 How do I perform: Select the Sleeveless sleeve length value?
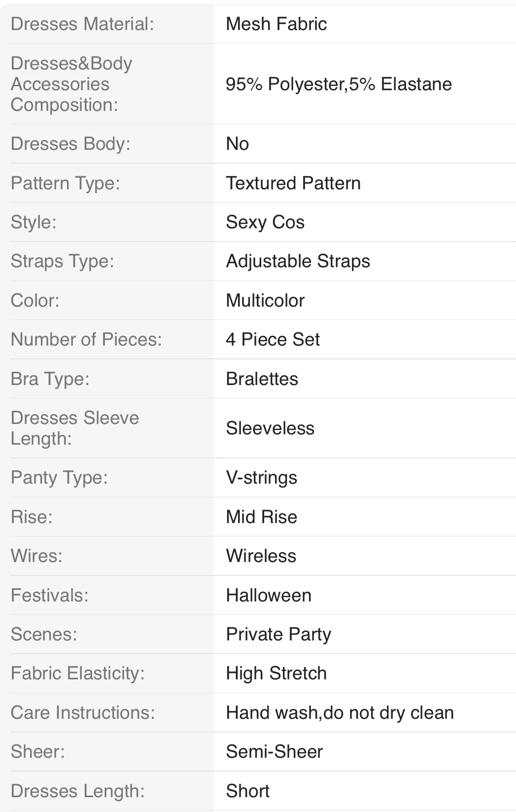point(270,428)
